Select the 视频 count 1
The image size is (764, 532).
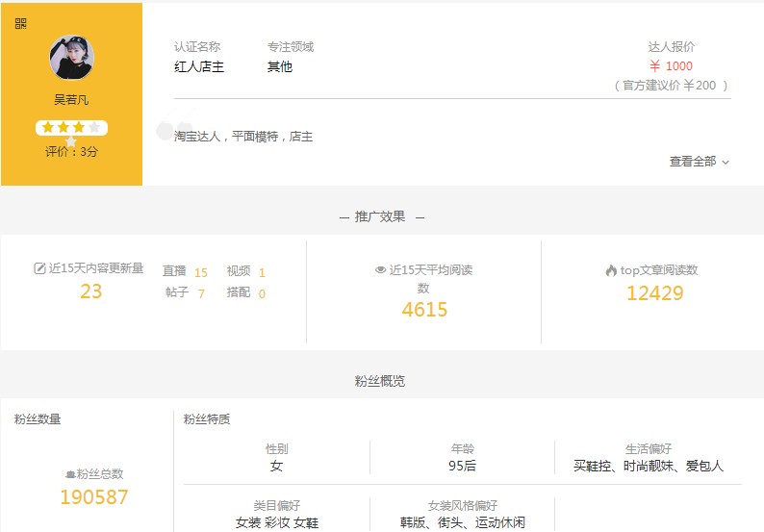click(x=262, y=272)
